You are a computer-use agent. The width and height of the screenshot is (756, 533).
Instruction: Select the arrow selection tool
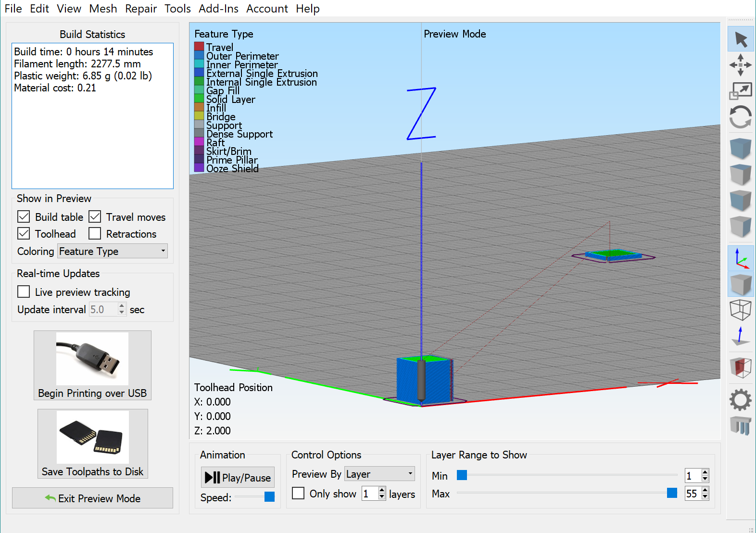741,39
